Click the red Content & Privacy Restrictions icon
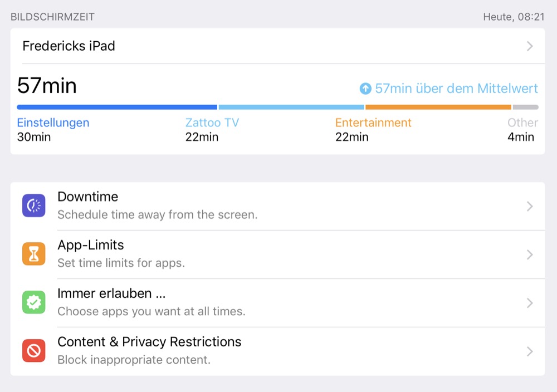557x392 pixels. pyautogui.click(x=33, y=351)
